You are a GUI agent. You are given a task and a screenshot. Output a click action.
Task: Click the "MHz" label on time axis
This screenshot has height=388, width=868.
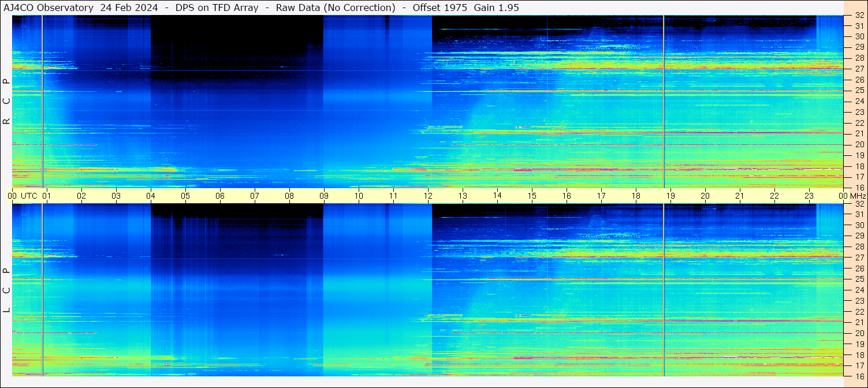857,196
